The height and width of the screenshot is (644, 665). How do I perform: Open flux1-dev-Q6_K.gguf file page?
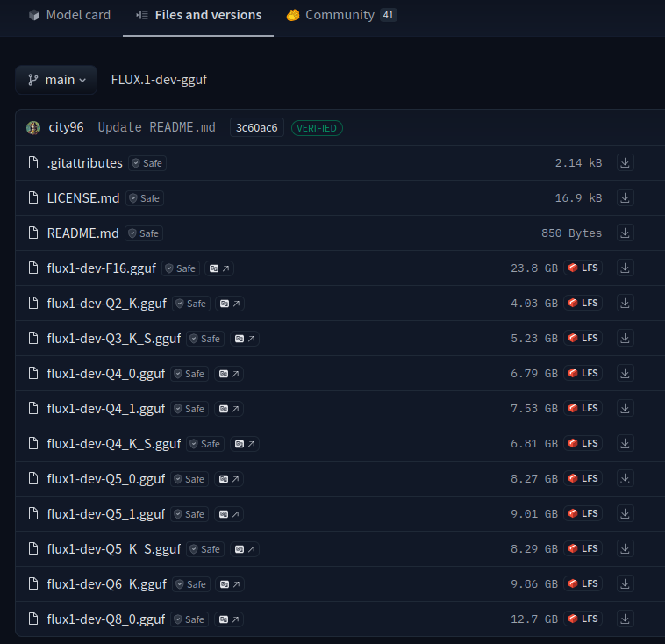tap(107, 584)
